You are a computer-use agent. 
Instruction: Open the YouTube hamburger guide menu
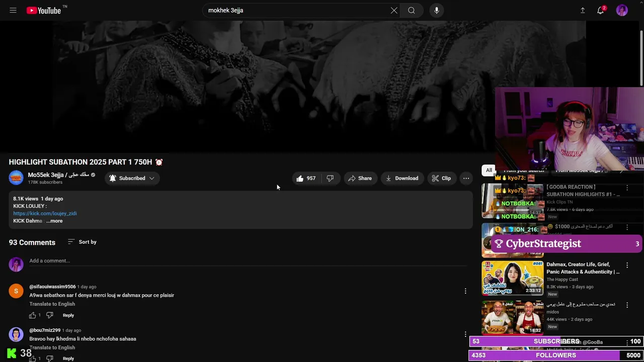tap(13, 10)
